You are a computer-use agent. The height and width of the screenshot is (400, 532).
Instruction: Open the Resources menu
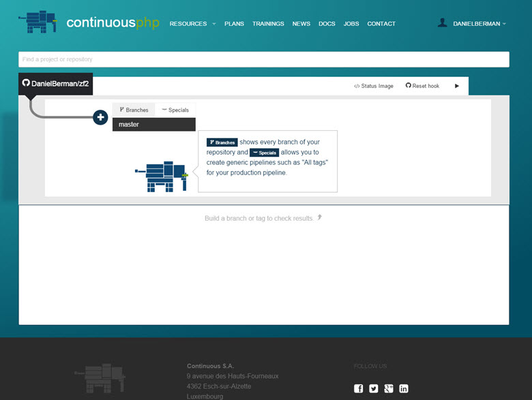click(x=188, y=24)
